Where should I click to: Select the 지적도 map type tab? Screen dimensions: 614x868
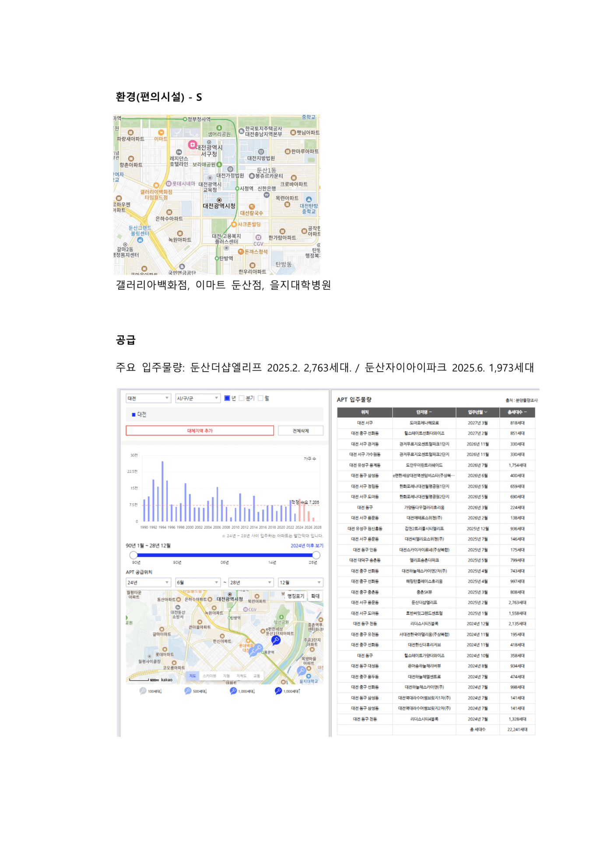[x=241, y=676]
